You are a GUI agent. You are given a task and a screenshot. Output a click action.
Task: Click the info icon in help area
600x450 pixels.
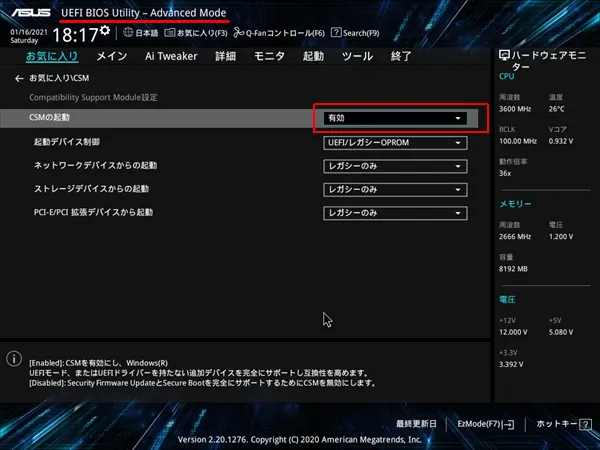(x=14, y=359)
